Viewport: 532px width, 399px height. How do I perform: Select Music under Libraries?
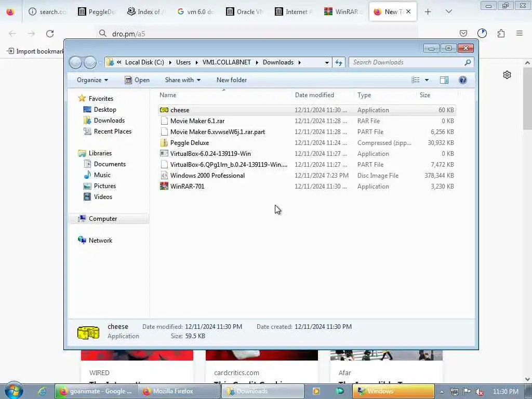pyautogui.click(x=97, y=175)
